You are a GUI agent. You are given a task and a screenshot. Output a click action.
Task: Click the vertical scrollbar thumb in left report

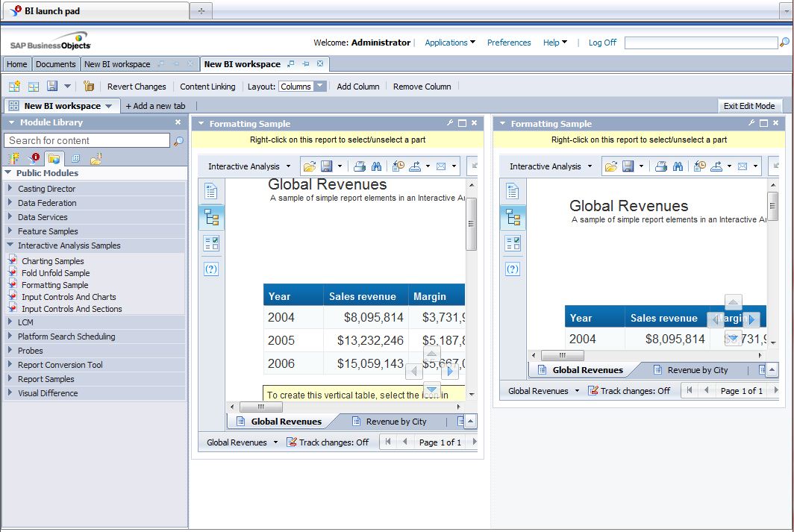[471, 224]
